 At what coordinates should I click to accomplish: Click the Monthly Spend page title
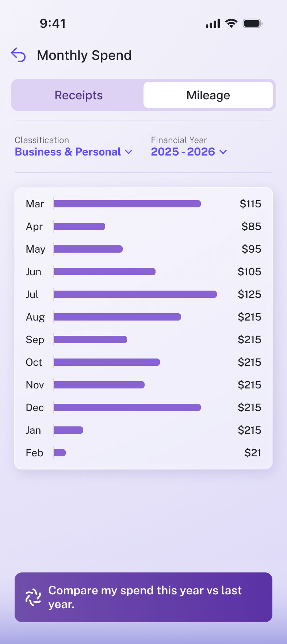[x=84, y=55]
